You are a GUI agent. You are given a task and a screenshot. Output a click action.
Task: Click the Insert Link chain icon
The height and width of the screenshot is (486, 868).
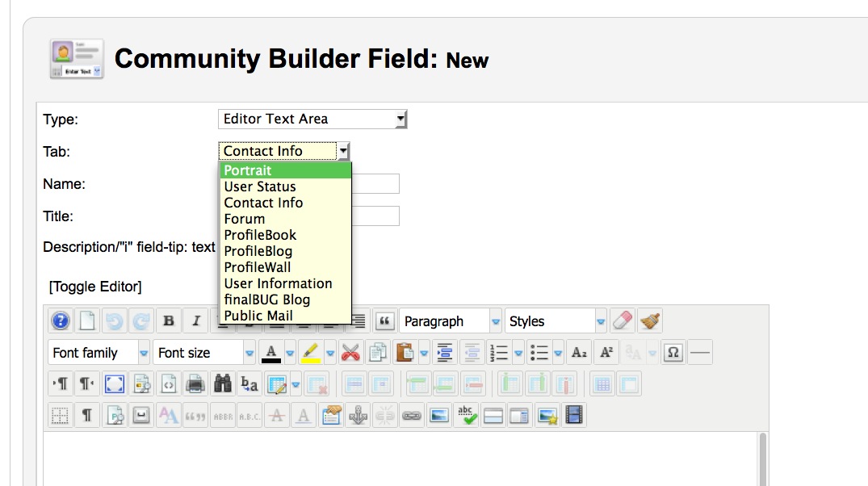(412, 416)
